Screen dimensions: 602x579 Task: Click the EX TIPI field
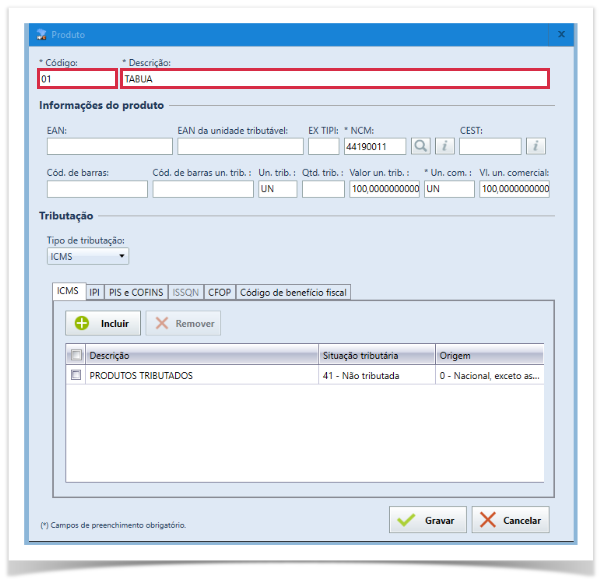click(x=324, y=146)
